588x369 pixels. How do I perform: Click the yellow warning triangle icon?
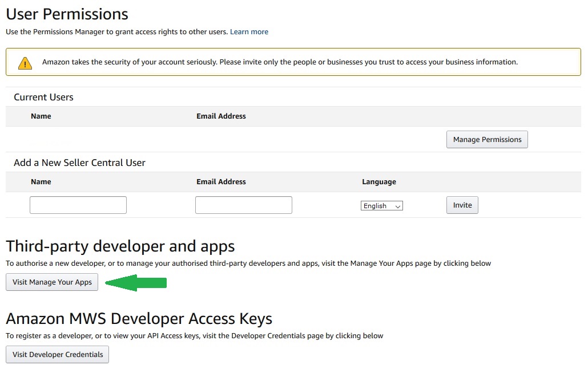pos(25,63)
